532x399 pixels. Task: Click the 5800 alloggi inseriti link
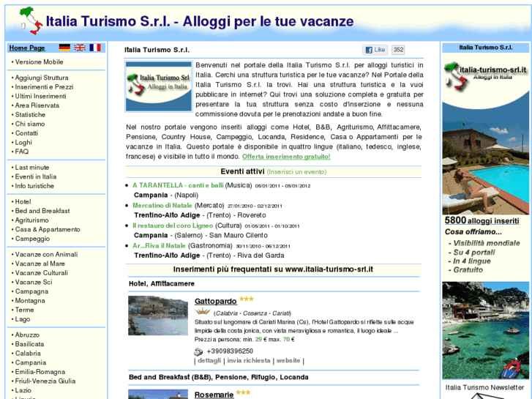[x=482, y=220]
